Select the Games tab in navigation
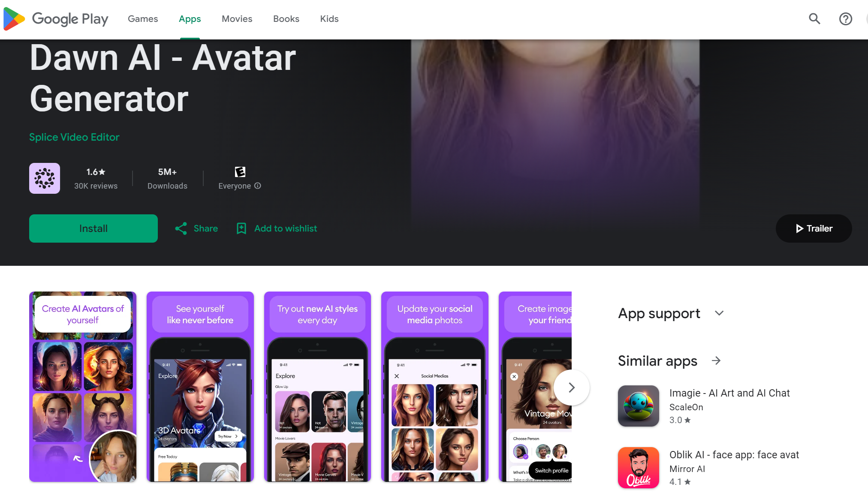The image size is (868, 496). point(143,18)
